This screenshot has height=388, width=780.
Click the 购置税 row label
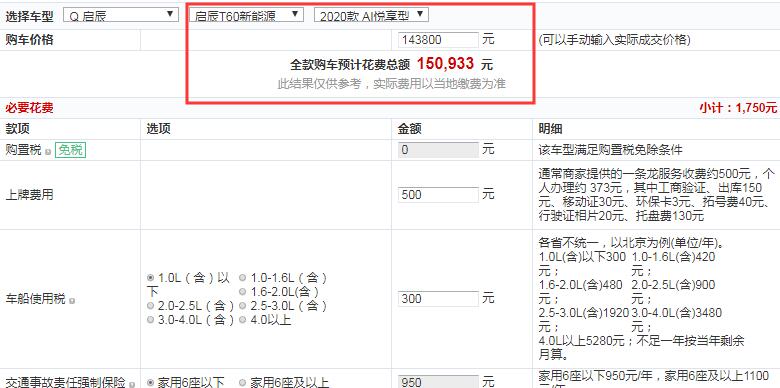point(23,150)
